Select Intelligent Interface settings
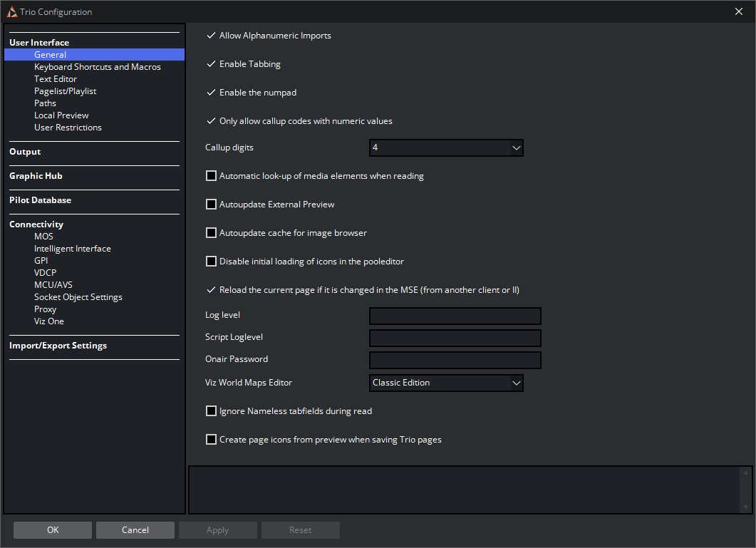The height and width of the screenshot is (548, 756). coord(72,249)
